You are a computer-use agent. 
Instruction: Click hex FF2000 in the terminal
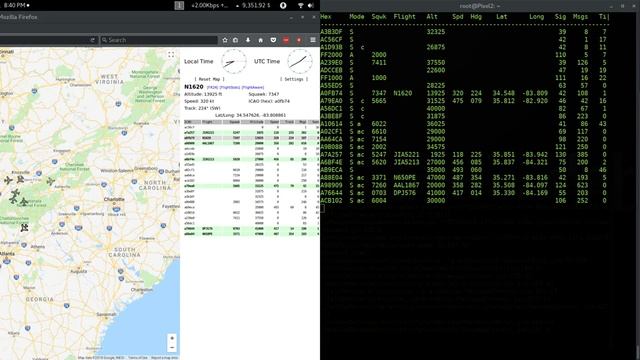click(331, 55)
